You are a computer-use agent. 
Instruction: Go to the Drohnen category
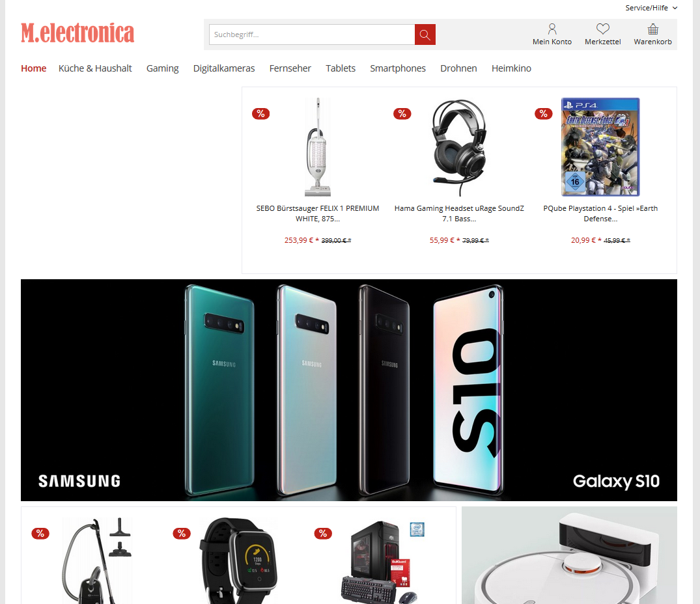click(x=458, y=68)
